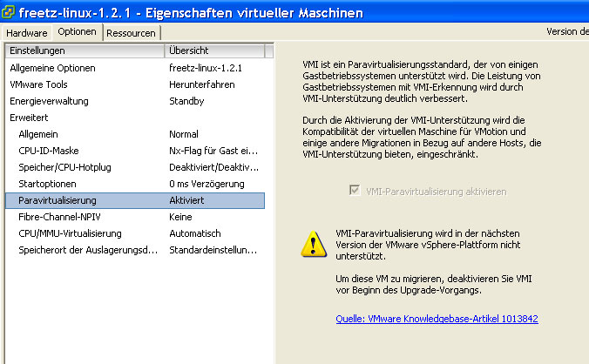589x364 pixels.
Task: Select the Optionen tab
Action: [77, 32]
